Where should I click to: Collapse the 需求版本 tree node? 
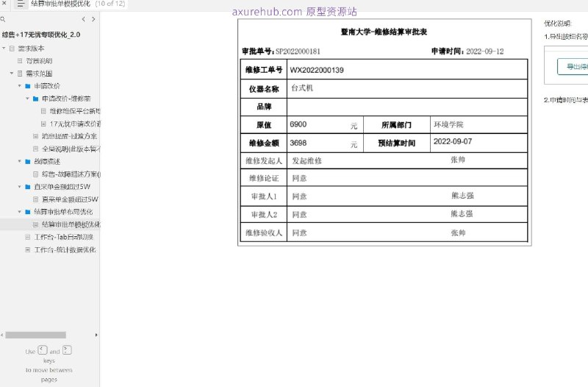4,48
